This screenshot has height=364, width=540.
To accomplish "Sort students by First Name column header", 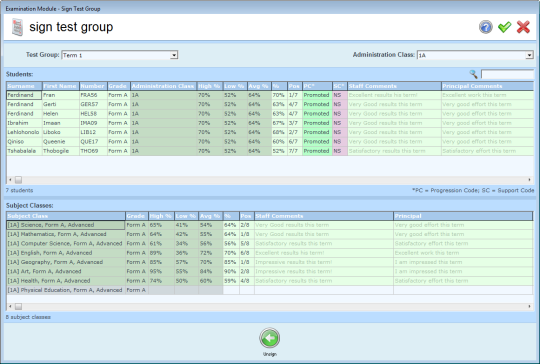I will [61, 86].
